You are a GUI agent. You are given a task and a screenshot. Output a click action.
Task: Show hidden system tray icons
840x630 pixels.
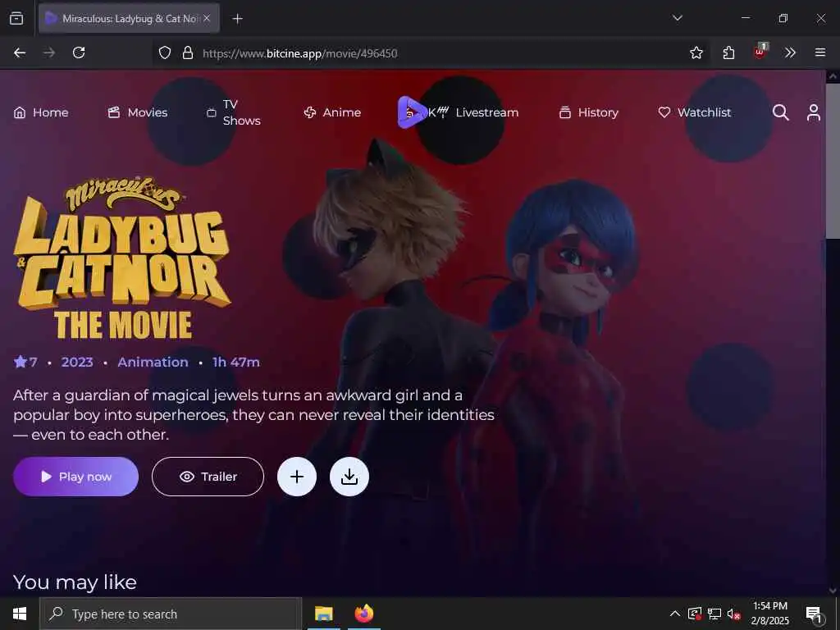[x=675, y=614]
